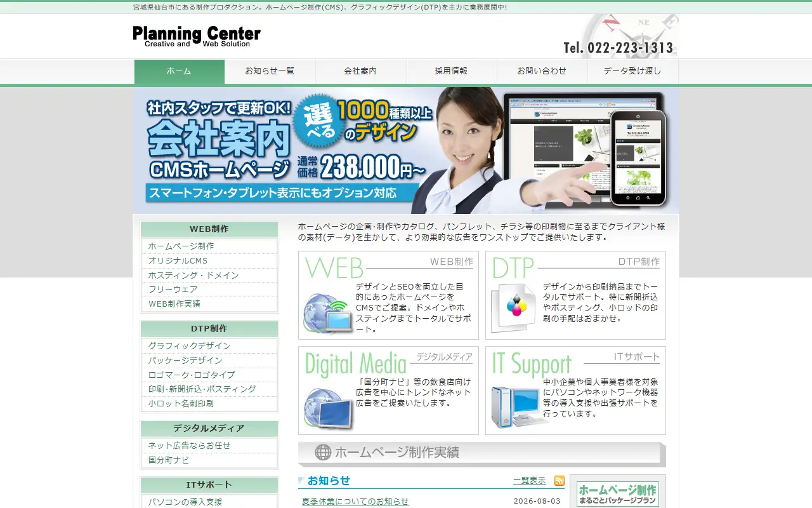Click the CMS homepage promotional banner

click(406, 150)
